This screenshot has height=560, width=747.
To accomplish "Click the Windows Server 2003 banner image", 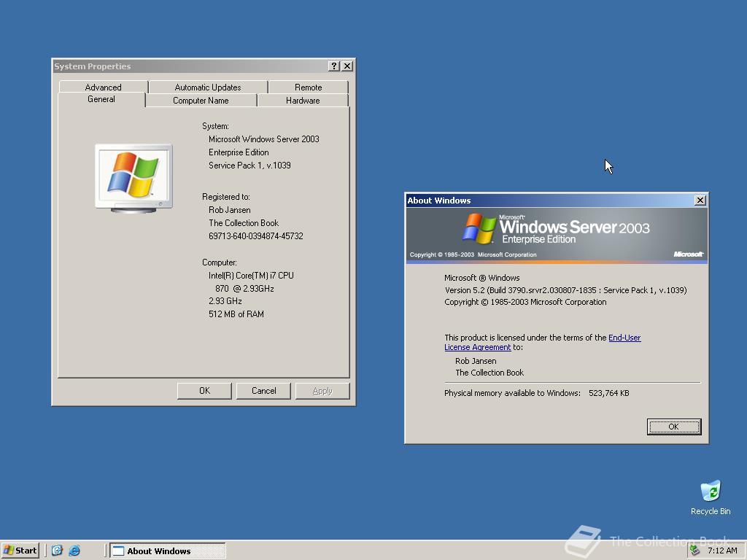I will pos(556,236).
